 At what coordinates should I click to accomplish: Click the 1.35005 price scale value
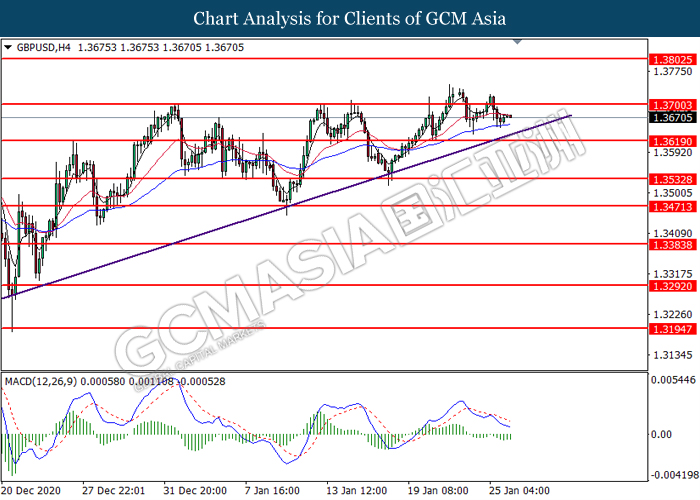(672, 193)
